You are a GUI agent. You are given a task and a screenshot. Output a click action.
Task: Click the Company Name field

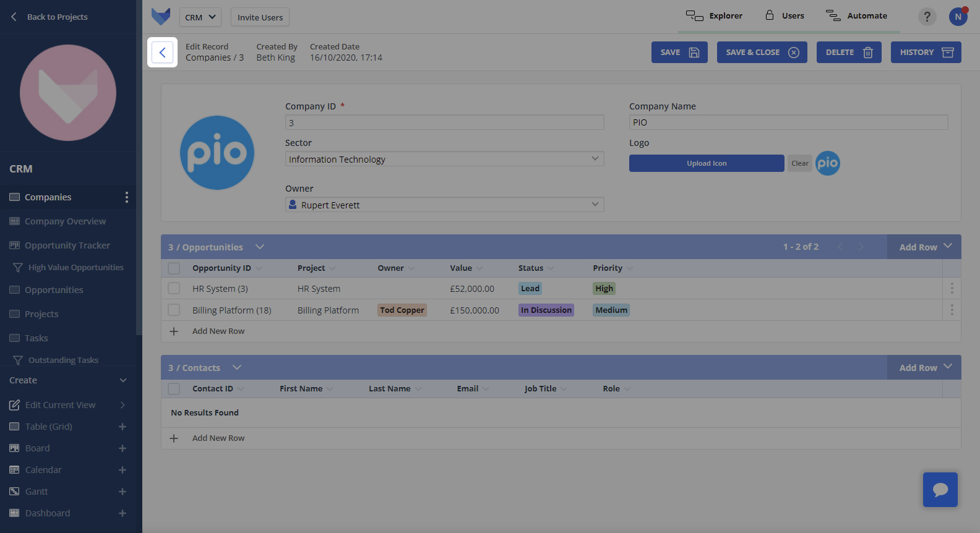pos(788,122)
